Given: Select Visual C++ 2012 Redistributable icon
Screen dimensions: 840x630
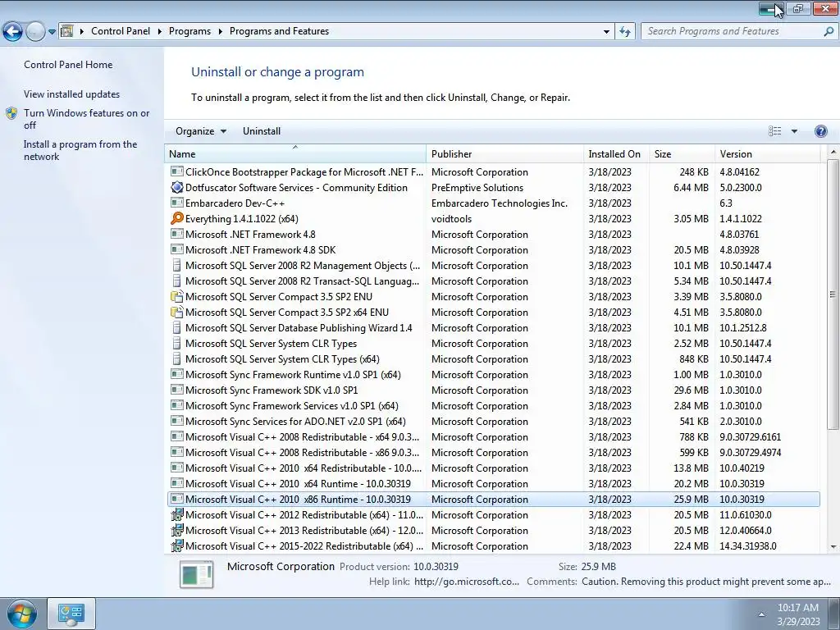Looking at the screenshot, I should point(177,514).
